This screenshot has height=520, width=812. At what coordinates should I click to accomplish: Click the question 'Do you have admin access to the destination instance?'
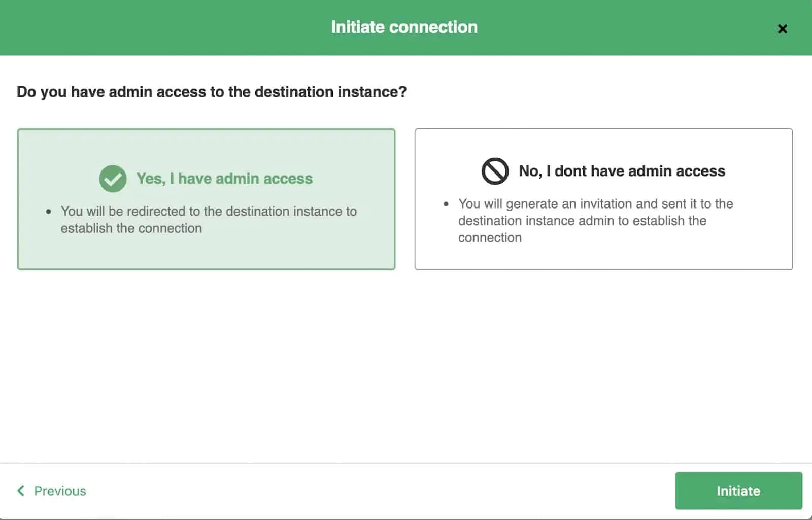212,92
